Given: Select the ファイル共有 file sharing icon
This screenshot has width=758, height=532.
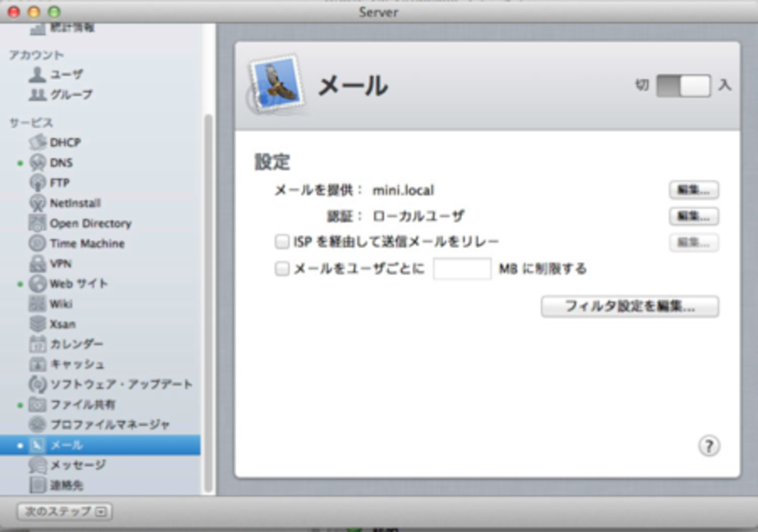Looking at the screenshot, I should click(37, 404).
